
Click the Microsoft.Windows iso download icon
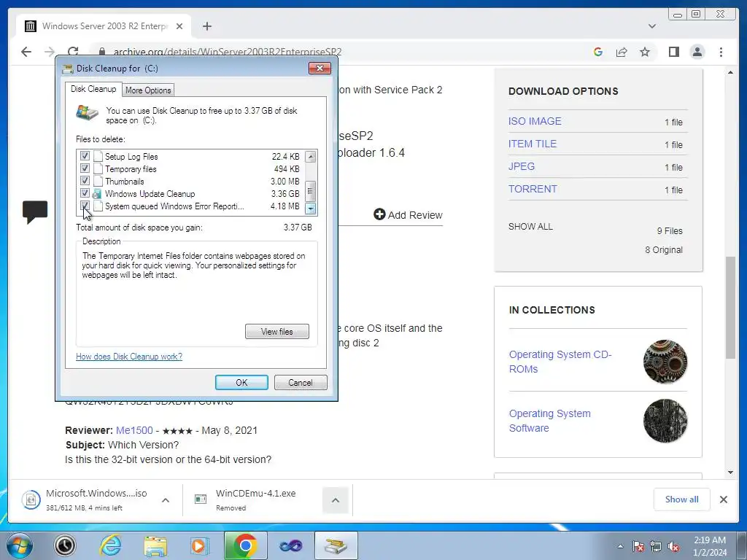[31, 499]
